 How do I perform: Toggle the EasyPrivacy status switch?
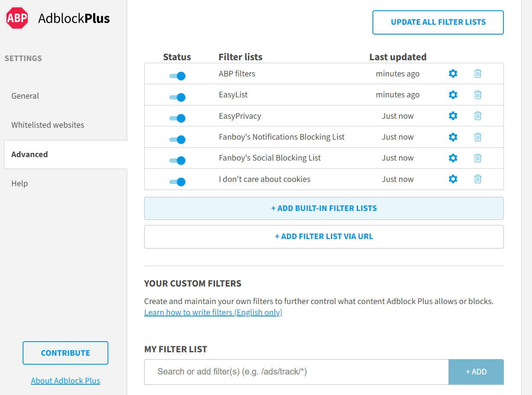(x=177, y=118)
